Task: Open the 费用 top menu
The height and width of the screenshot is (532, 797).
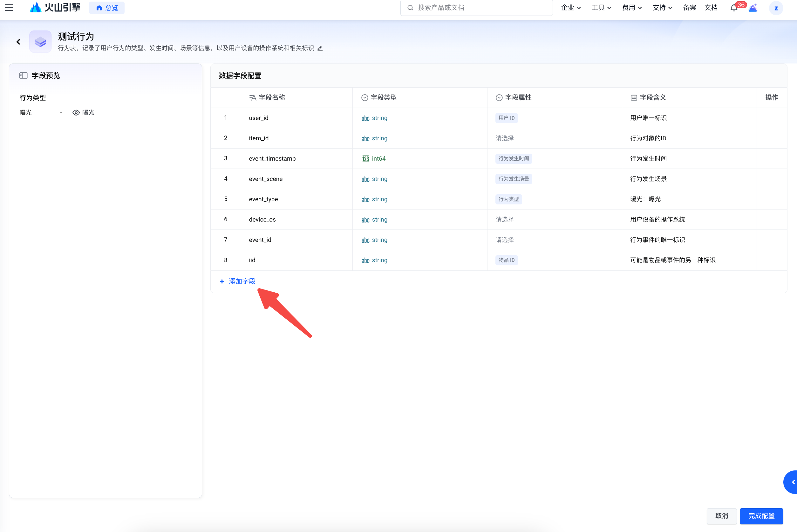Action: coord(632,8)
